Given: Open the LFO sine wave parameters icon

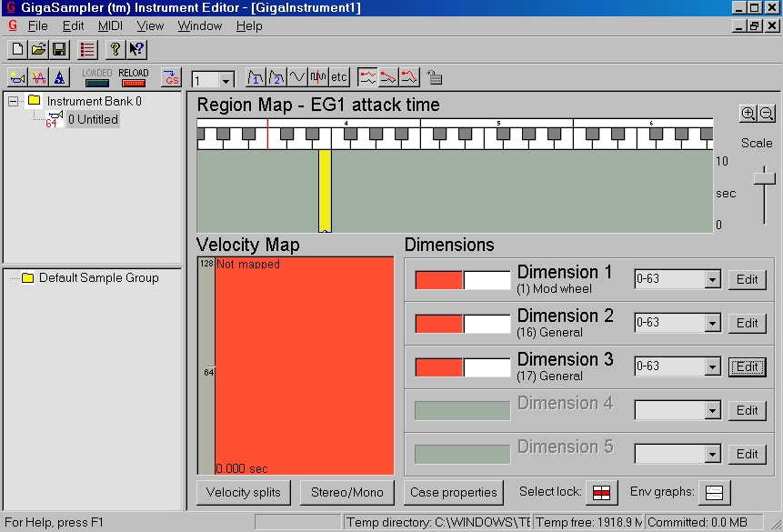Looking at the screenshot, I should click(x=297, y=77).
